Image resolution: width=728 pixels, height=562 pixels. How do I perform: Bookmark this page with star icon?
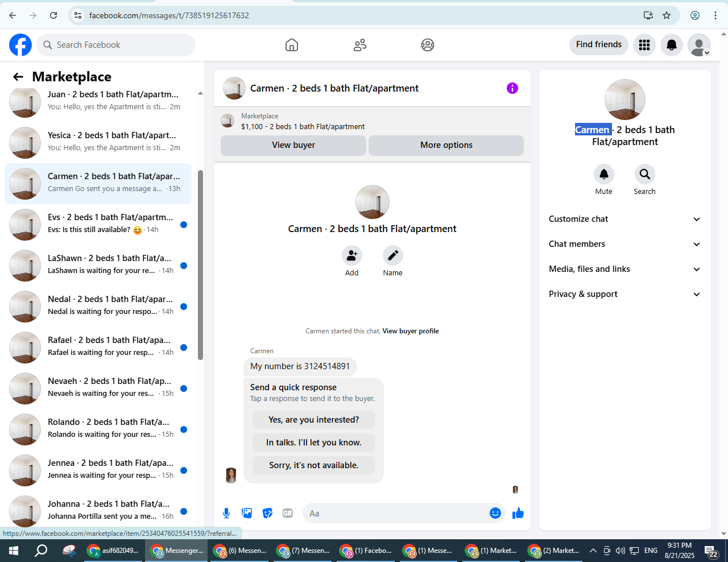point(667,15)
